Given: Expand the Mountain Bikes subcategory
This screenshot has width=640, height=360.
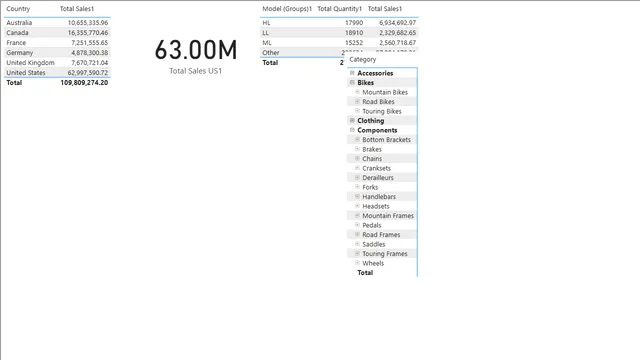Looking at the screenshot, I should [x=357, y=92].
